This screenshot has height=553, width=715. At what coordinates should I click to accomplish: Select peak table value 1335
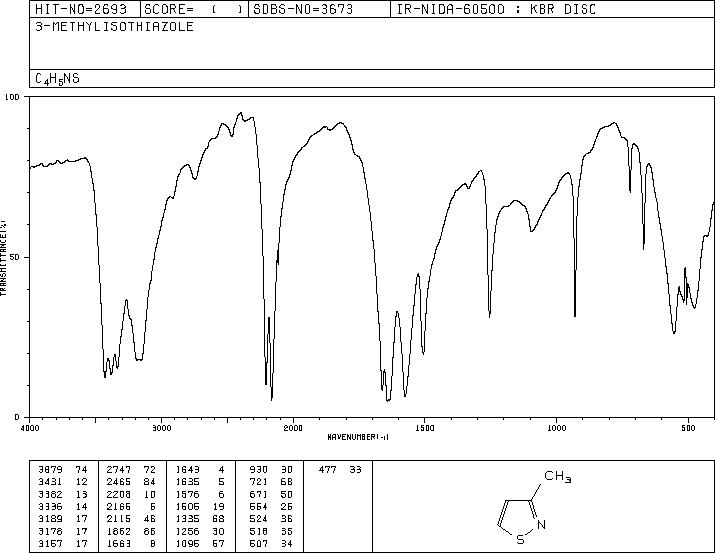187,519
